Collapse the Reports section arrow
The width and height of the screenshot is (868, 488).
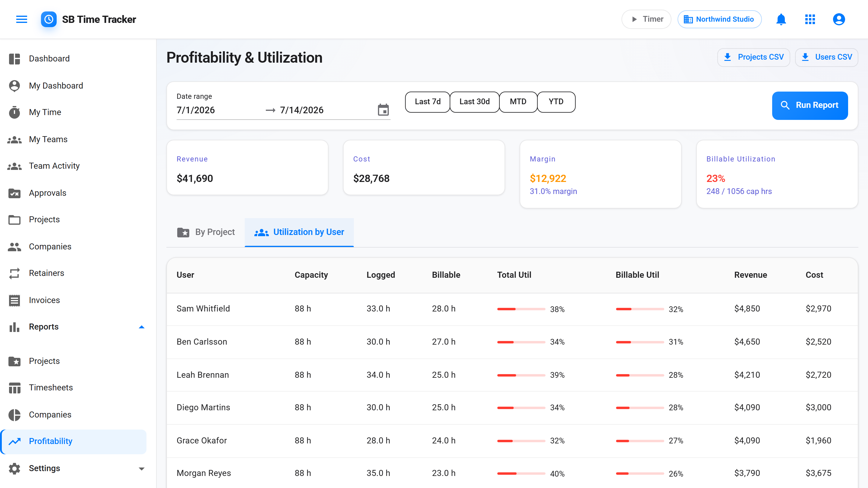pos(142,327)
